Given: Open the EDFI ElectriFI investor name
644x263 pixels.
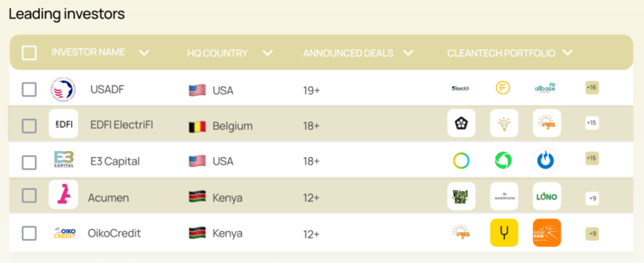Looking at the screenshot, I should (122, 125).
